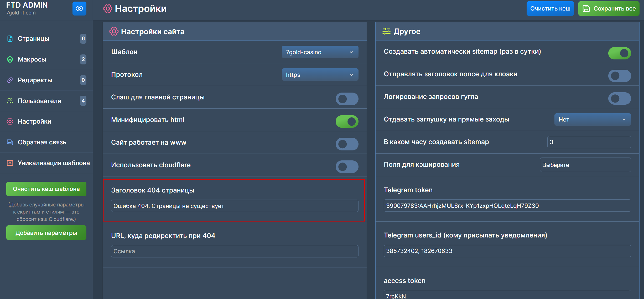Click the Пользователи people icon
This screenshot has width=644, height=299.
(10, 101)
